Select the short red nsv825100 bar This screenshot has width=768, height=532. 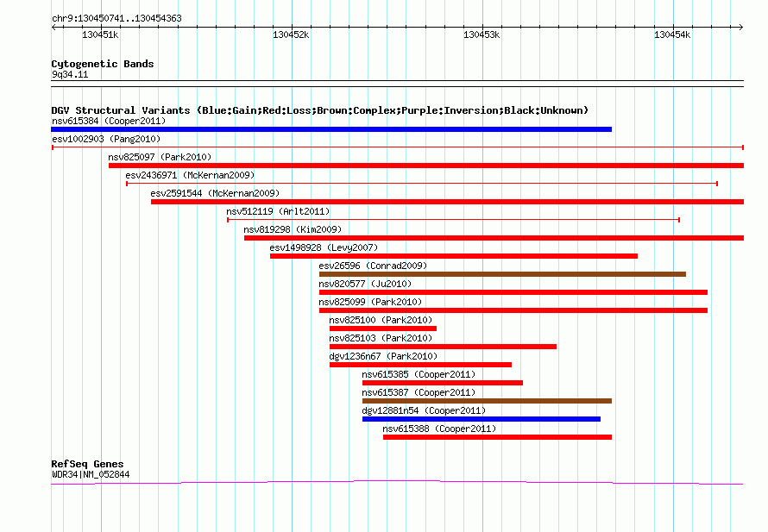tap(383, 329)
